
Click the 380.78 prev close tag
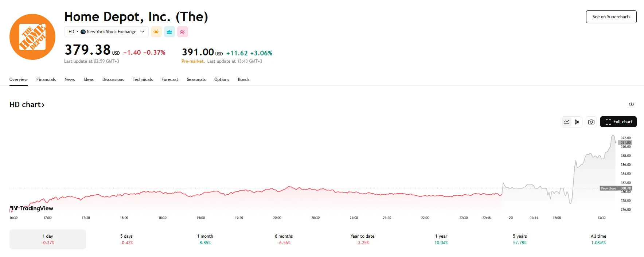pos(625,188)
